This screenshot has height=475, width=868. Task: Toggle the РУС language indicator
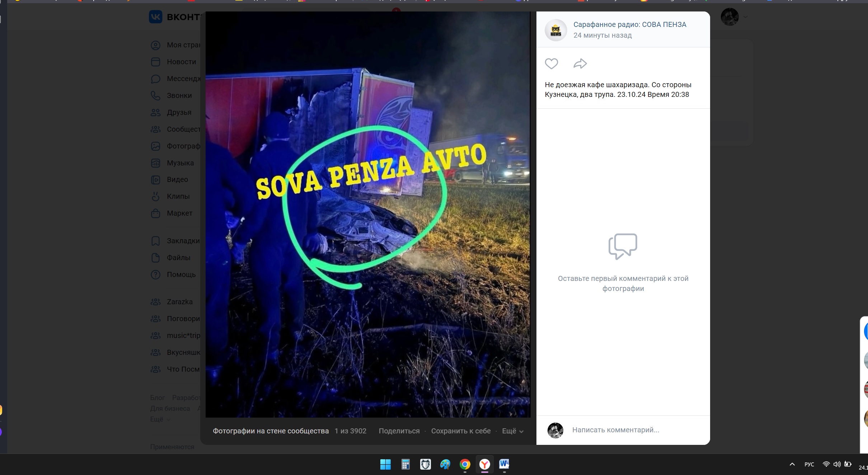pyautogui.click(x=809, y=464)
